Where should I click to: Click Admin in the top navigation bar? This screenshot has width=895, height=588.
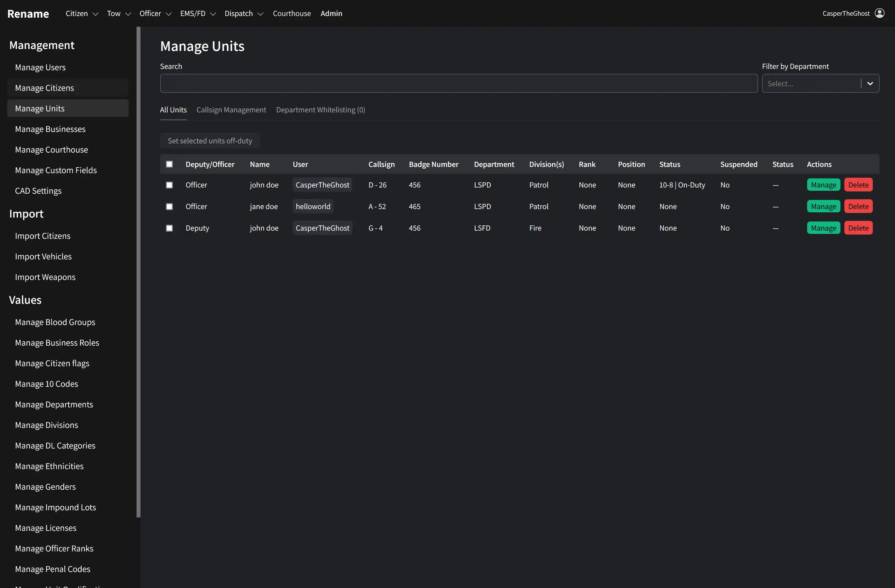[x=331, y=13]
